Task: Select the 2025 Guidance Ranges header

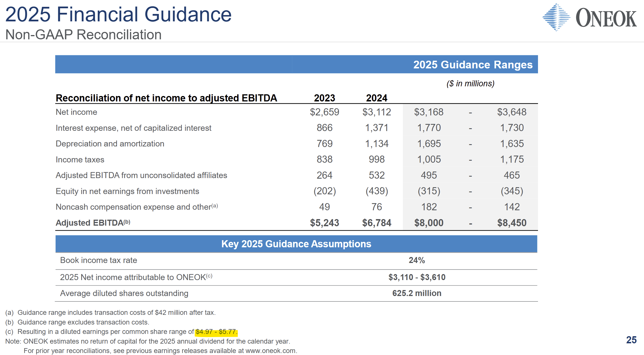Action: [473, 65]
